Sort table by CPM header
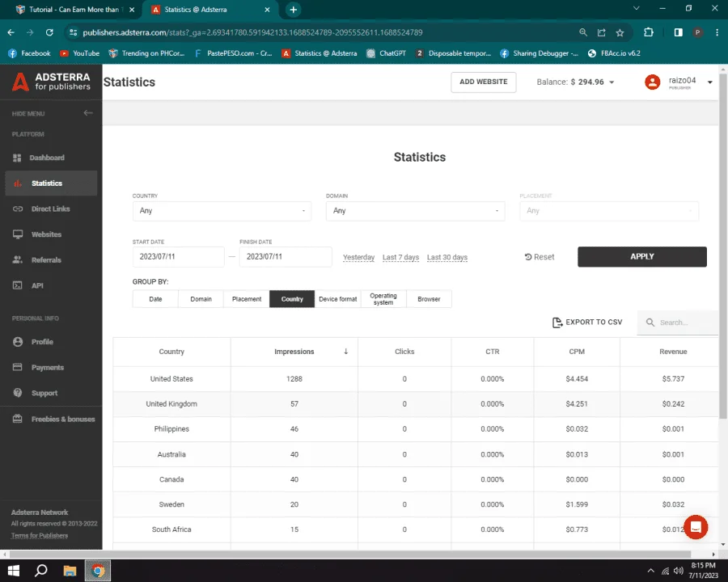The width and height of the screenshot is (728, 582). [577, 352]
